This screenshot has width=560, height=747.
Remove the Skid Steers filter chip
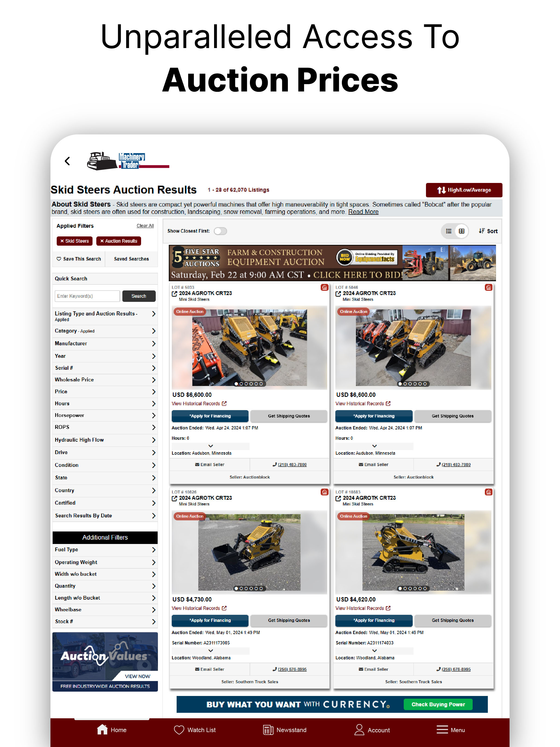pyautogui.click(x=75, y=241)
